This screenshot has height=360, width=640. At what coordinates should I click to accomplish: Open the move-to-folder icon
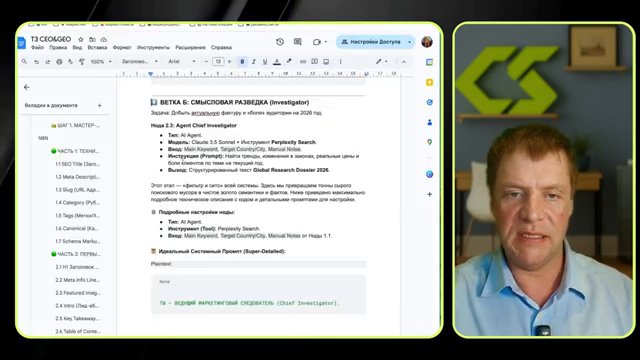[x=92, y=39]
